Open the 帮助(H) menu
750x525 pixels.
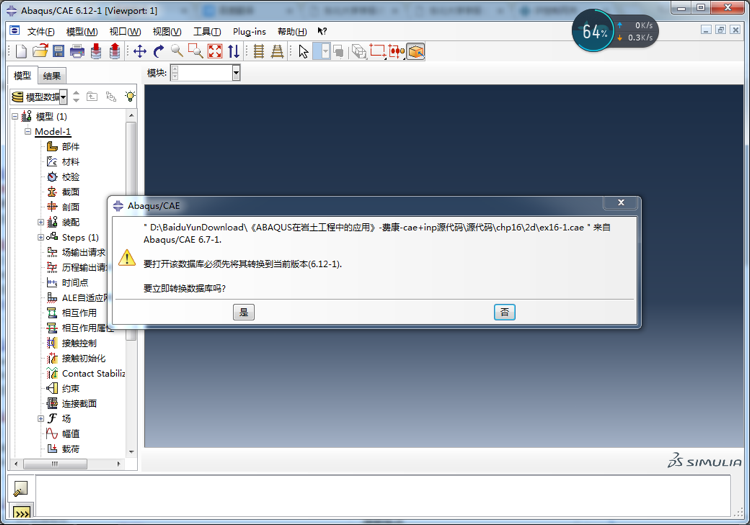click(x=292, y=32)
